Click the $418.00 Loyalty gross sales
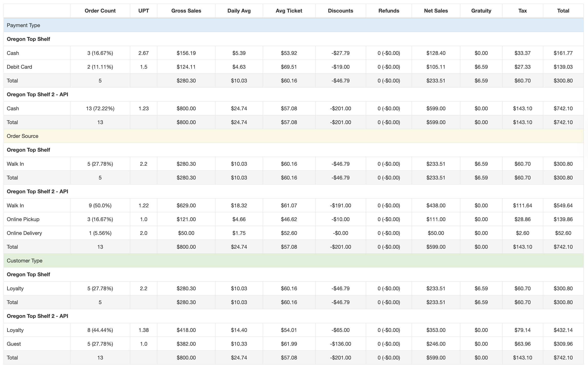 coord(186,330)
